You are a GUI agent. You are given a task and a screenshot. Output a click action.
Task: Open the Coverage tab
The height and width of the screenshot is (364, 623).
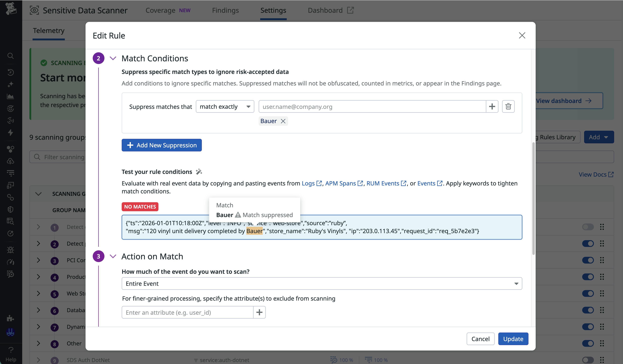point(160,10)
